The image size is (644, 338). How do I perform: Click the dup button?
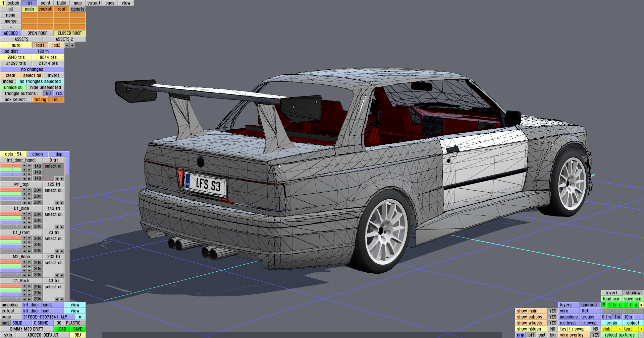(59, 154)
